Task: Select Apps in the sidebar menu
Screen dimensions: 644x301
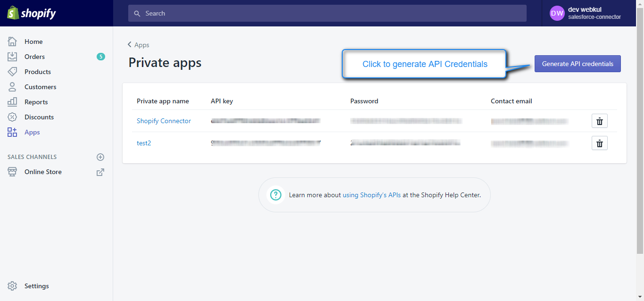Action: (32, 132)
